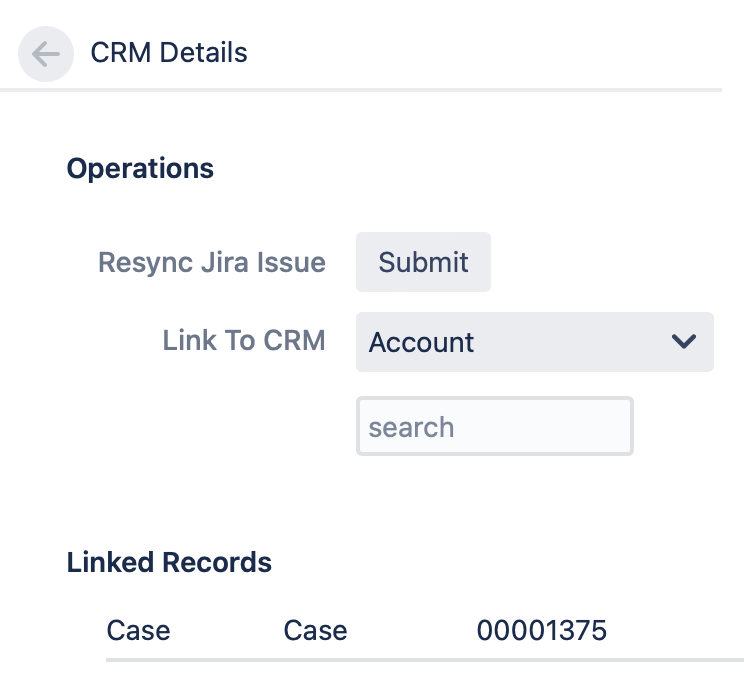This screenshot has height=686, width=744.
Task: Select the first Case cell in Linked Records
Action: point(138,630)
